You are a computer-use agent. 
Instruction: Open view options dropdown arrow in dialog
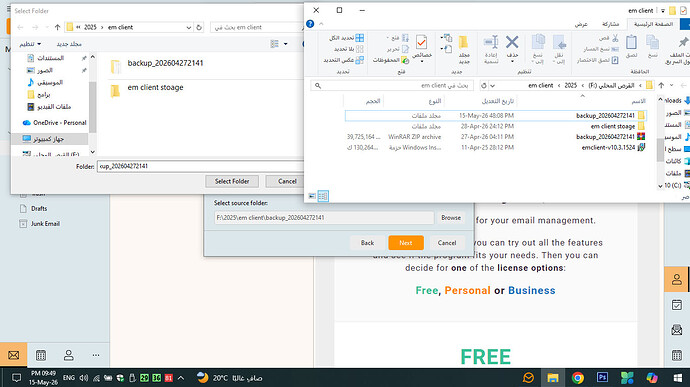286,44
